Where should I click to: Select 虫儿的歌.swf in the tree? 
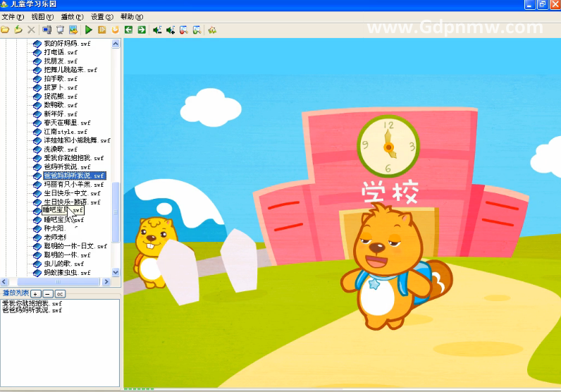click(63, 264)
